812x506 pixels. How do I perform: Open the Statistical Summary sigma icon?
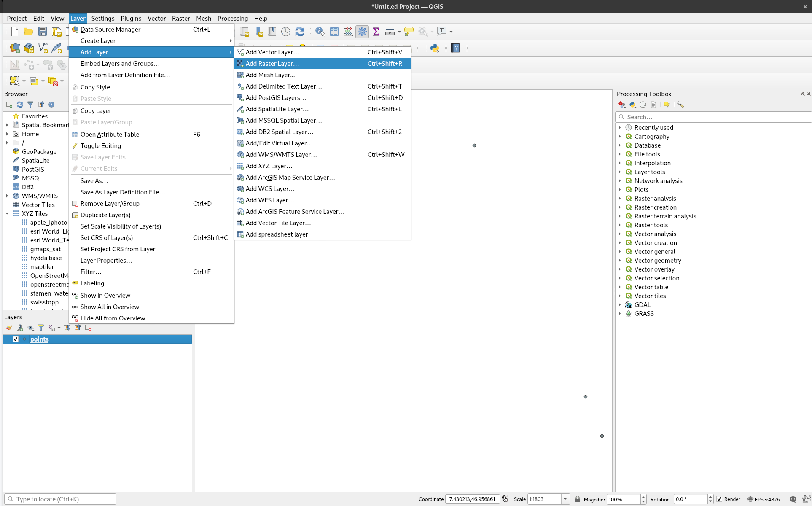[x=376, y=32]
